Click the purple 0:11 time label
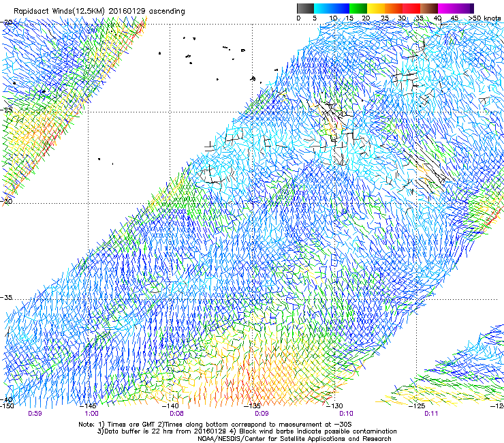 click(x=431, y=414)
